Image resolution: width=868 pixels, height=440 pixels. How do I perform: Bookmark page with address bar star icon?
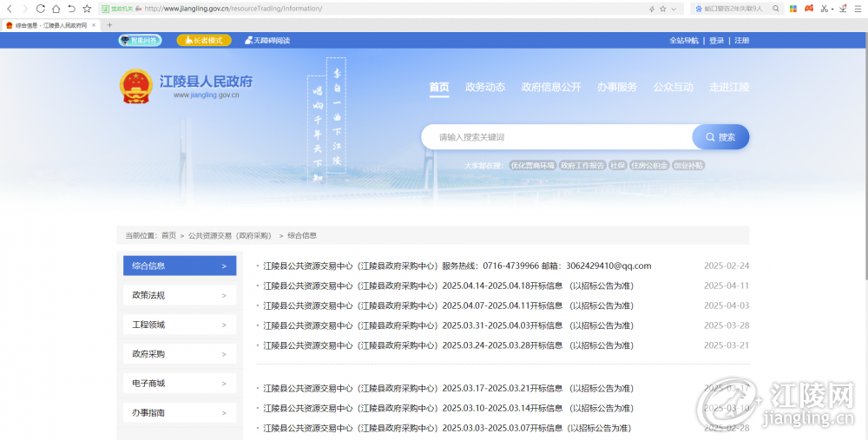(662, 9)
